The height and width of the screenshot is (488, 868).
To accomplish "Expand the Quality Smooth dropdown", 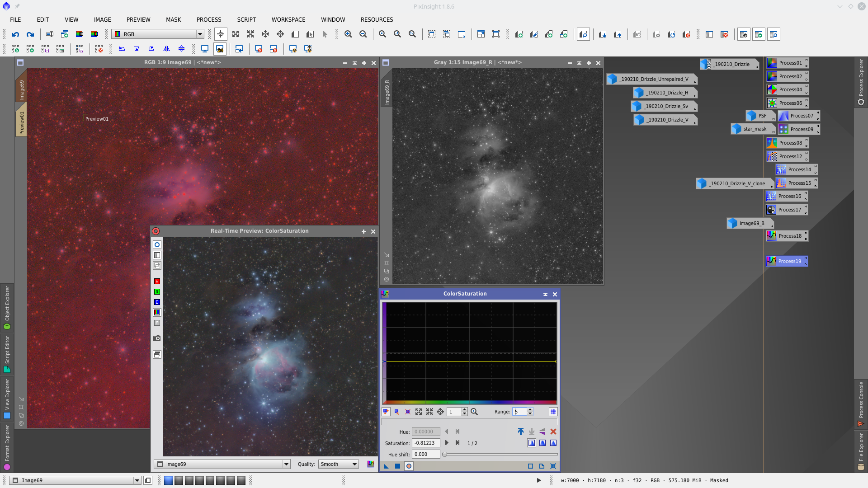I will pos(354,464).
